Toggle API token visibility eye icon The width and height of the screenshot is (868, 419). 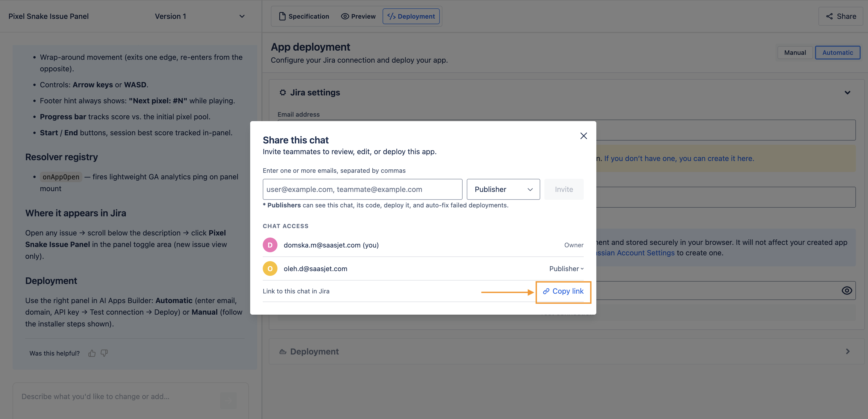847,290
